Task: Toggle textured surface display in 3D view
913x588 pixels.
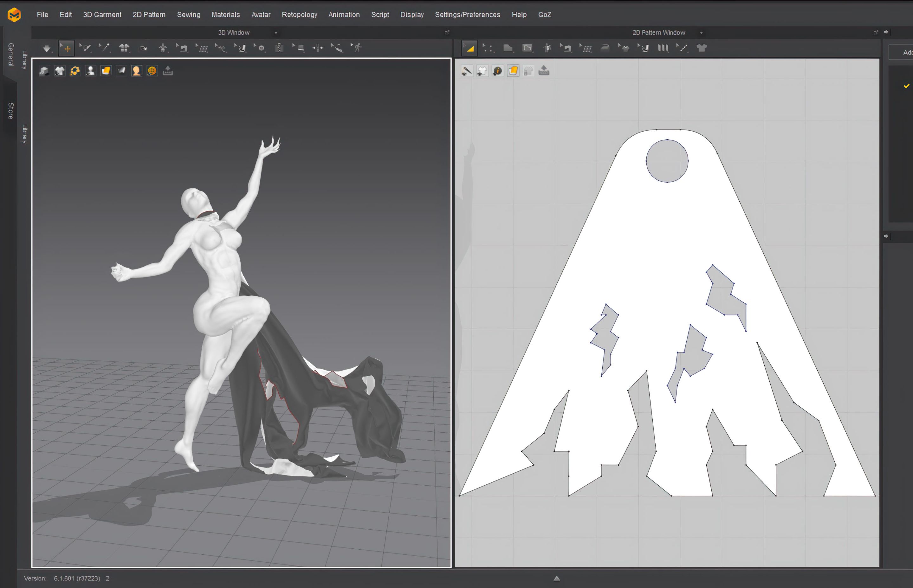Action: pyautogui.click(x=106, y=71)
